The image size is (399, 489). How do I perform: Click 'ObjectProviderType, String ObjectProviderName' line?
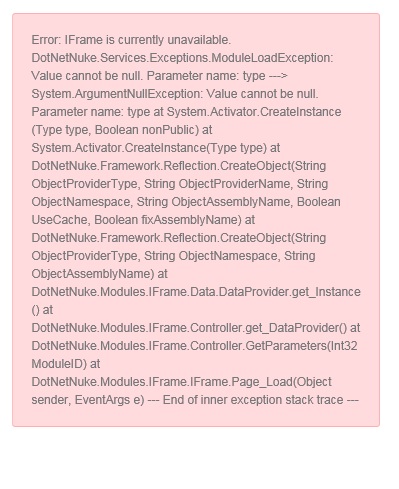pos(180,184)
